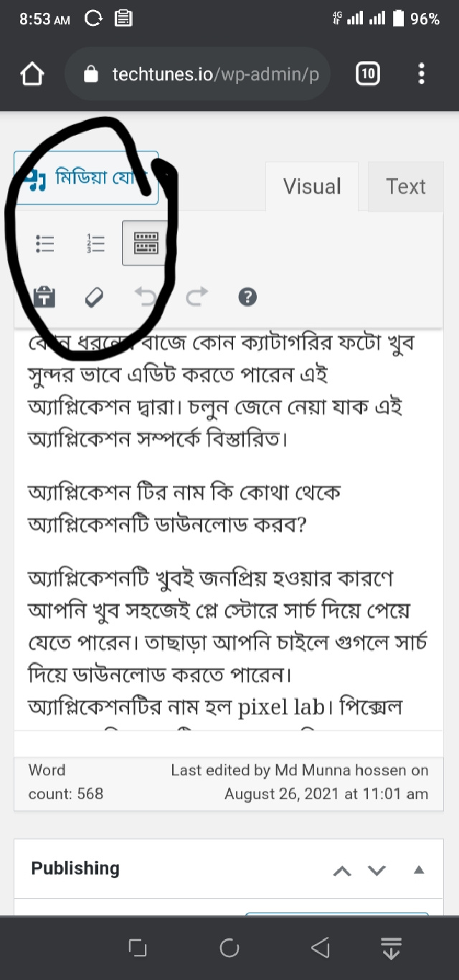Image resolution: width=459 pixels, height=980 pixels.
Task: Switch to the Visual editor tab
Action: tap(312, 187)
